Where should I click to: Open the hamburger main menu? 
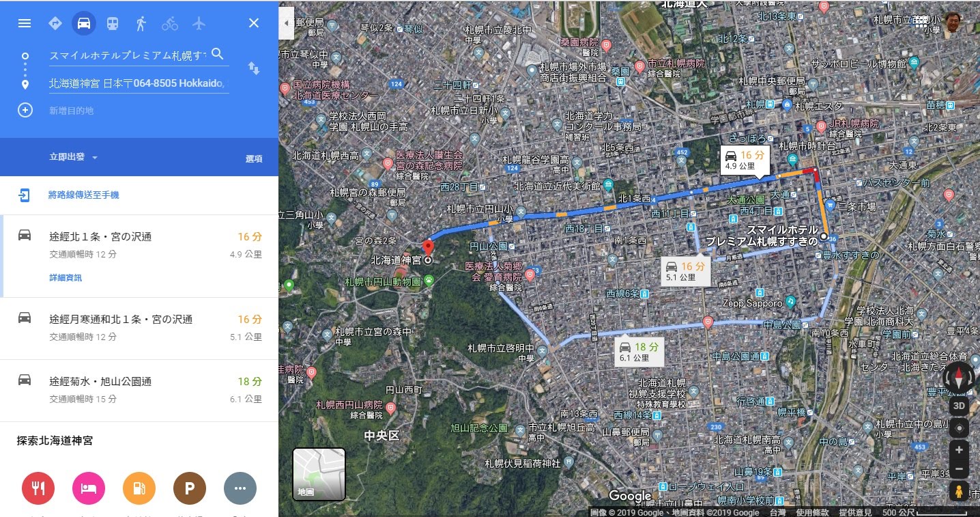tap(25, 23)
